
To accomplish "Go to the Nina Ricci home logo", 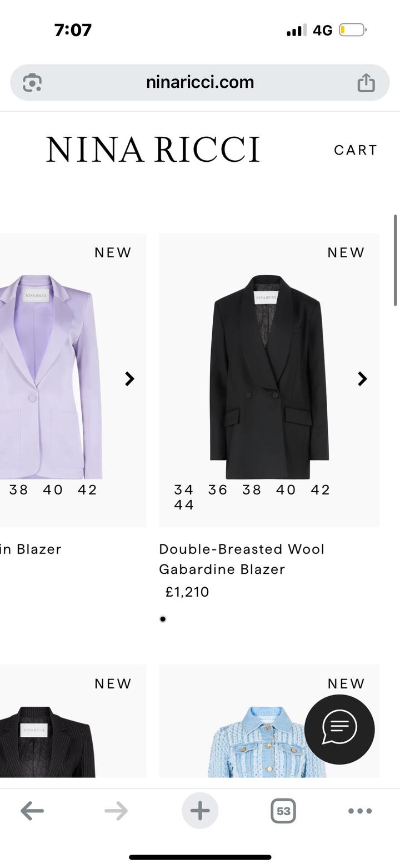I will point(153,150).
